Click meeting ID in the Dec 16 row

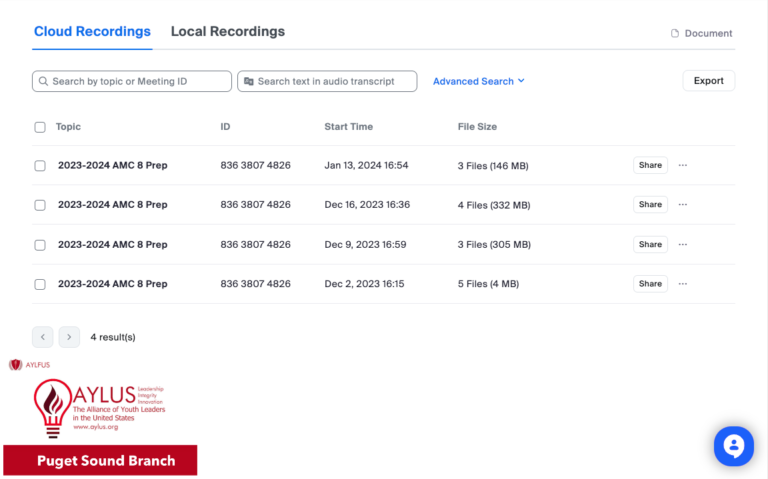(255, 204)
